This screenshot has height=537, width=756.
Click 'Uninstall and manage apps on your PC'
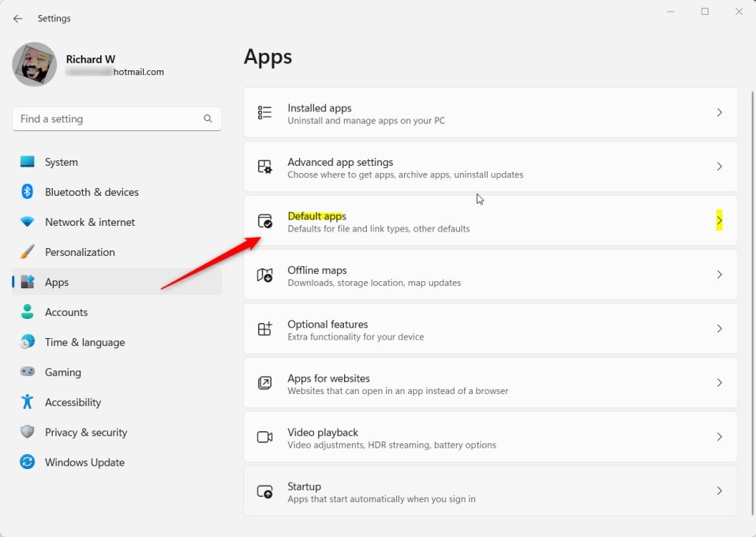(x=366, y=121)
